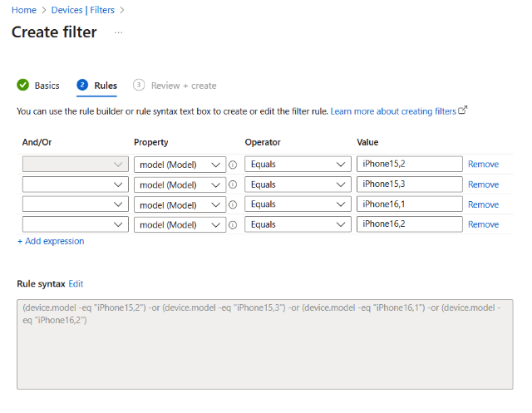Click the info icon beside the first Property dropdown
This screenshot has height=413, width=532.
[233, 165]
